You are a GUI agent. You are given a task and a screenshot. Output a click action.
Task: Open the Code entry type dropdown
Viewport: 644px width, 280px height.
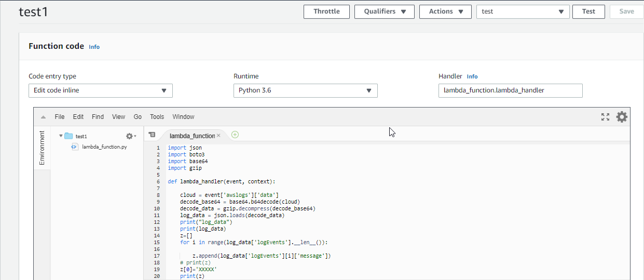click(101, 90)
